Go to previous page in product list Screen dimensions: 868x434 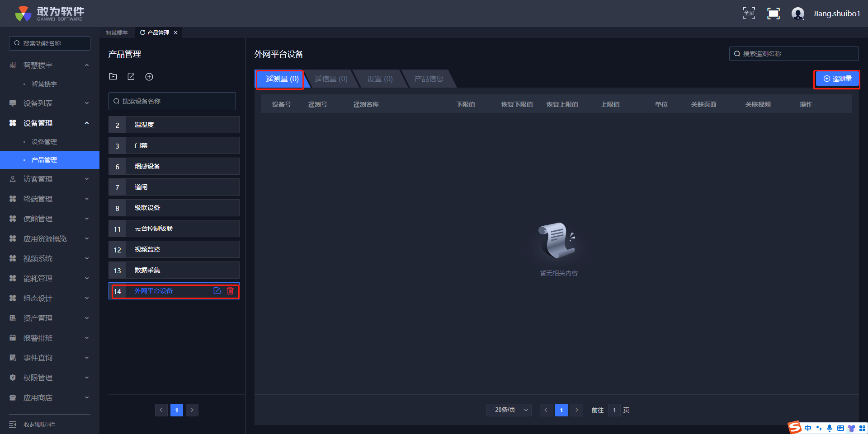click(161, 410)
